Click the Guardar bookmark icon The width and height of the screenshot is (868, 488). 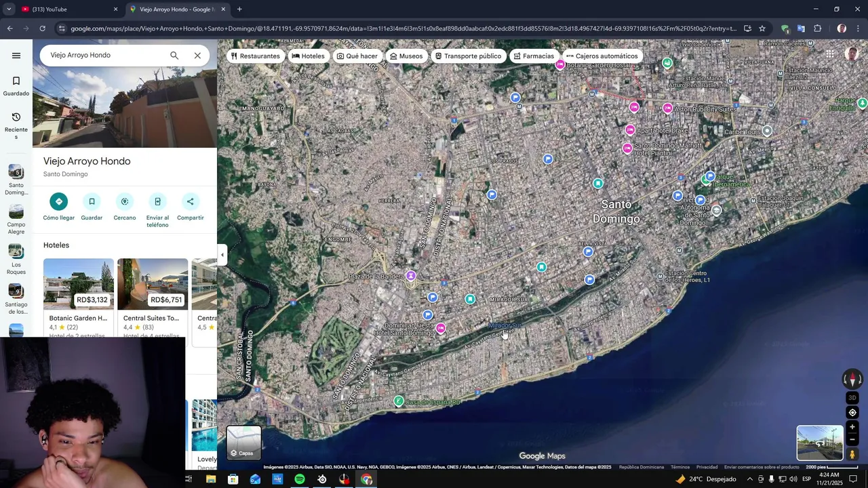[92, 201]
